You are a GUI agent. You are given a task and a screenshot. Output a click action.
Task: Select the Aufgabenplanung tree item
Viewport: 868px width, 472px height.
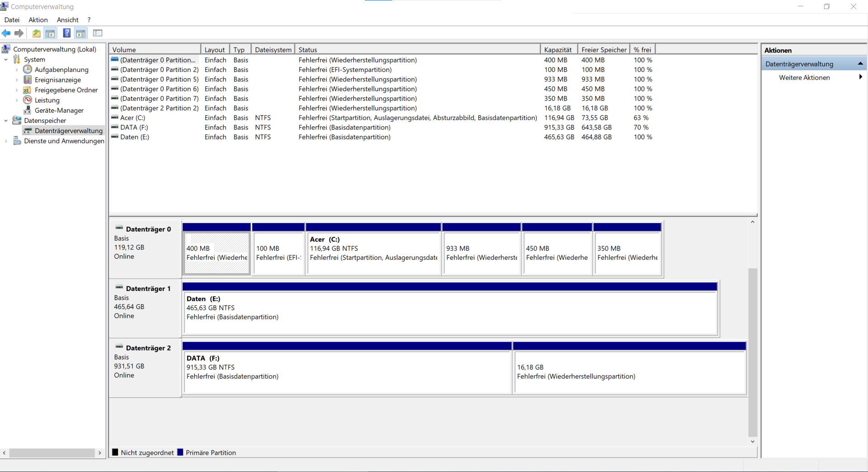coord(62,69)
